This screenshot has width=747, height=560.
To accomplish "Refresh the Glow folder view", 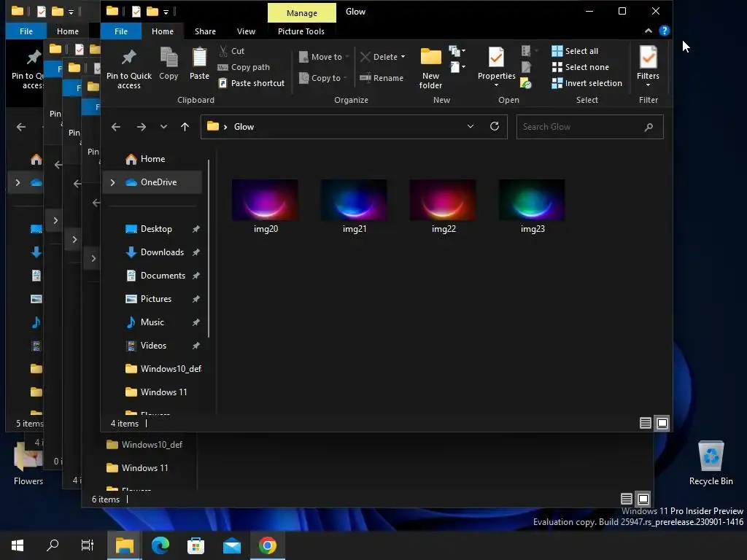I will pos(495,126).
